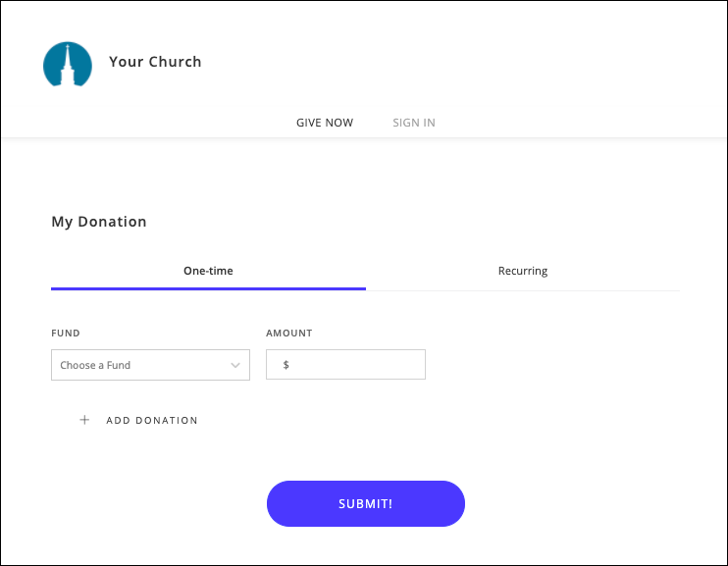Click the church steeple logo icon

point(68,65)
